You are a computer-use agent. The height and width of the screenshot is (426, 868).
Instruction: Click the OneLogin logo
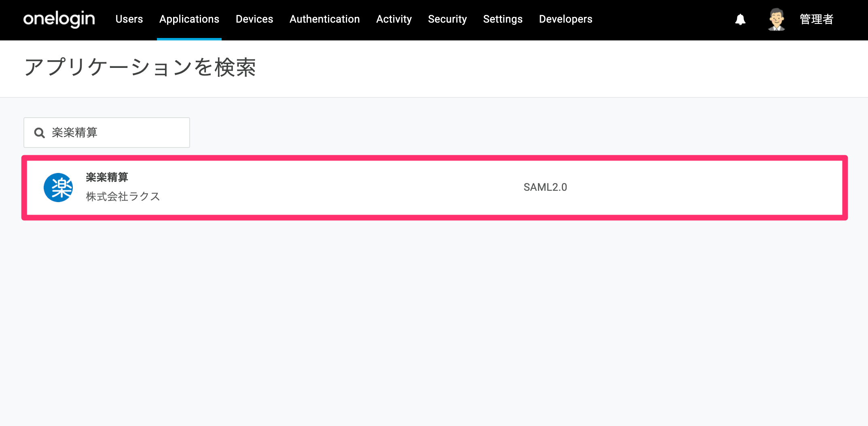click(59, 19)
